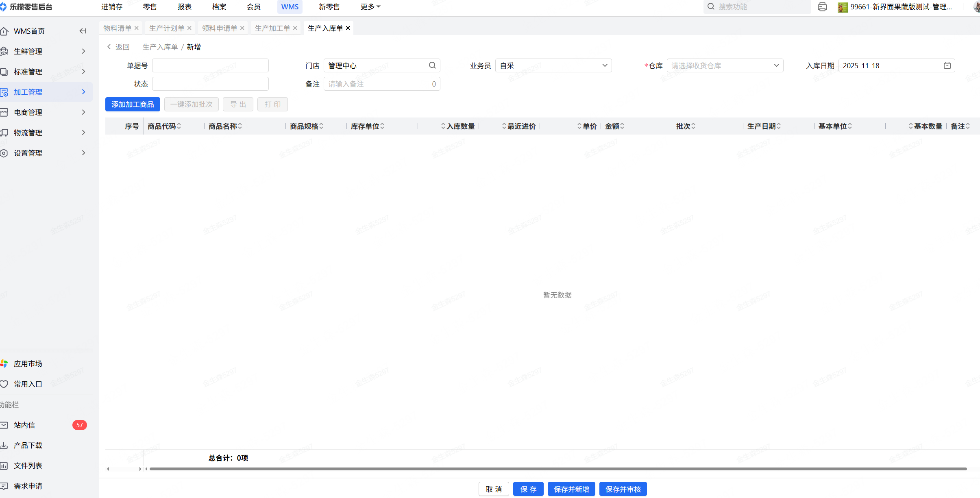Click 产品下载 download icon entry
Screen dimensions: 980x498
point(28,445)
